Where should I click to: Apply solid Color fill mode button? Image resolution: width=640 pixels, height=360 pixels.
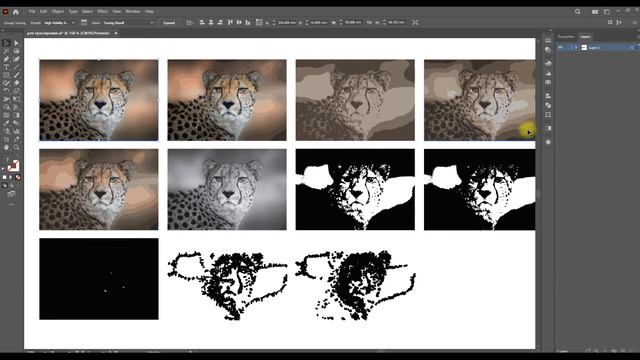pos(4,178)
